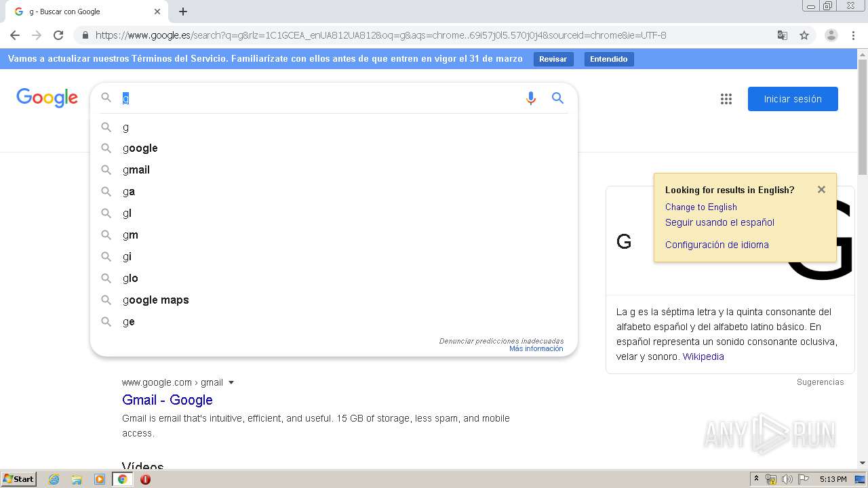Viewport: 868px width, 488px height.
Task: Select suggestion 'google maps'
Action: (x=334, y=300)
